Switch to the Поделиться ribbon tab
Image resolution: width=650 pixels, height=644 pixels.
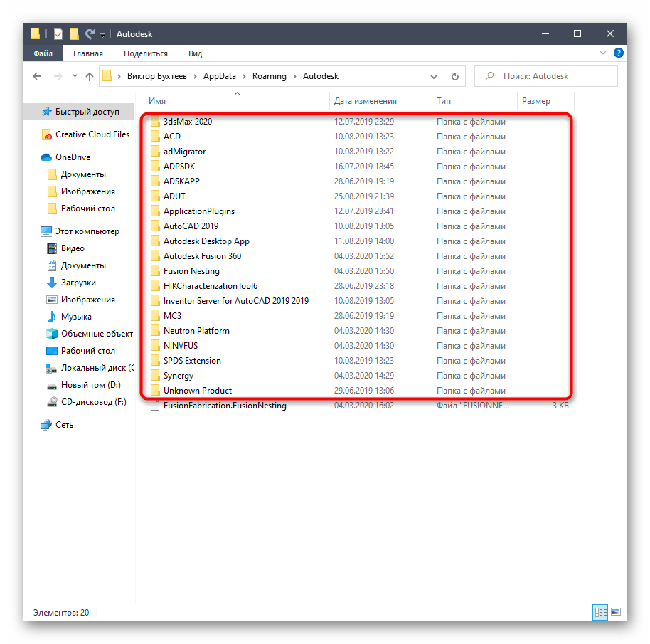[x=146, y=53]
